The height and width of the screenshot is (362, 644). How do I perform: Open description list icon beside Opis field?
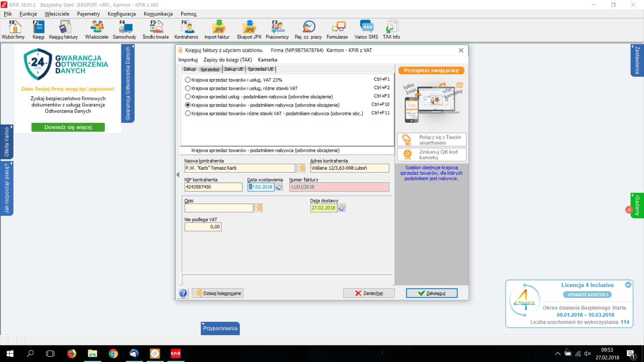pos(258,208)
